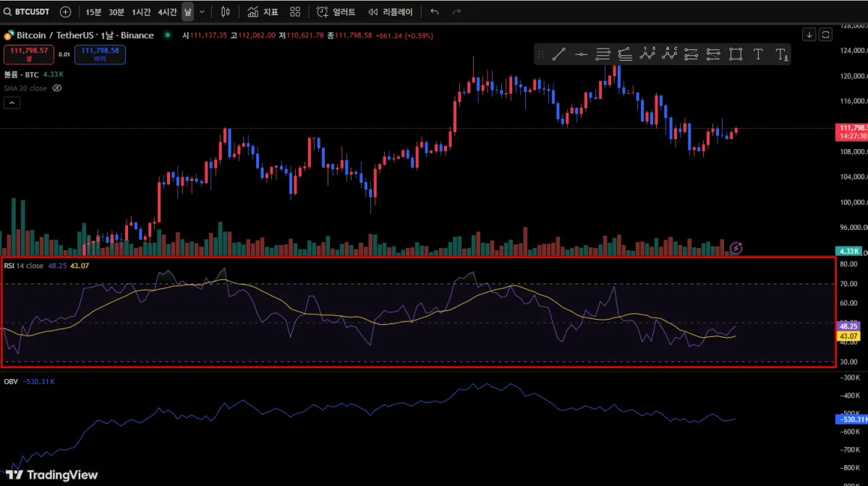The height and width of the screenshot is (486, 868).
Task: Open the candlestick chart style selector
Action: (226, 12)
